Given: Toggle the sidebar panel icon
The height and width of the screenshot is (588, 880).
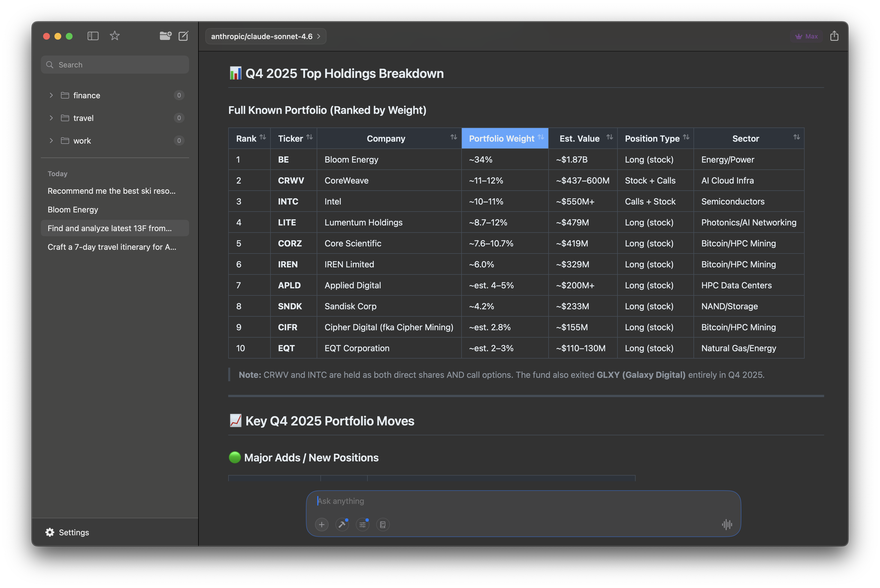Looking at the screenshot, I should pos(93,36).
